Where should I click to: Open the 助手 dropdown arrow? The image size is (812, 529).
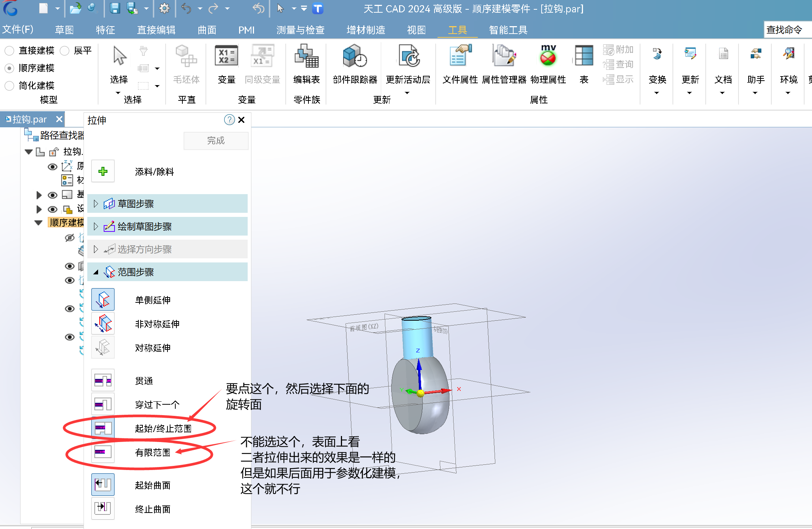click(x=755, y=93)
